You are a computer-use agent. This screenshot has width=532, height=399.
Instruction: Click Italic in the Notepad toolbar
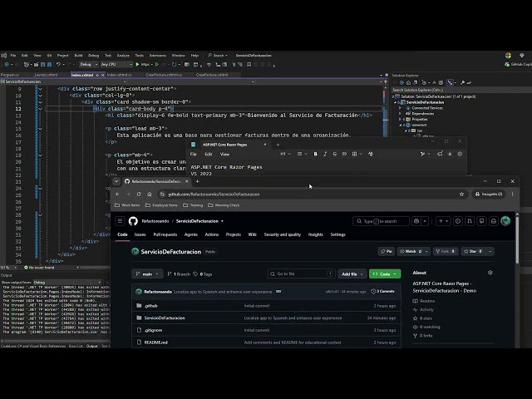click(325, 154)
